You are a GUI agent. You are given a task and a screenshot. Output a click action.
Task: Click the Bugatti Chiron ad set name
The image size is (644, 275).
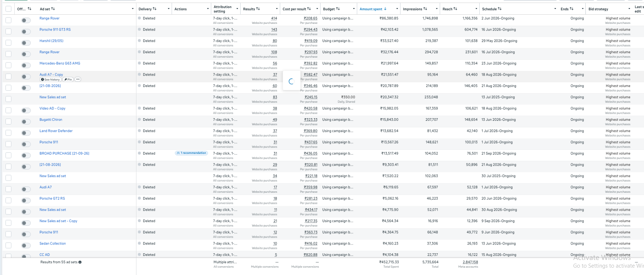[x=51, y=120]
